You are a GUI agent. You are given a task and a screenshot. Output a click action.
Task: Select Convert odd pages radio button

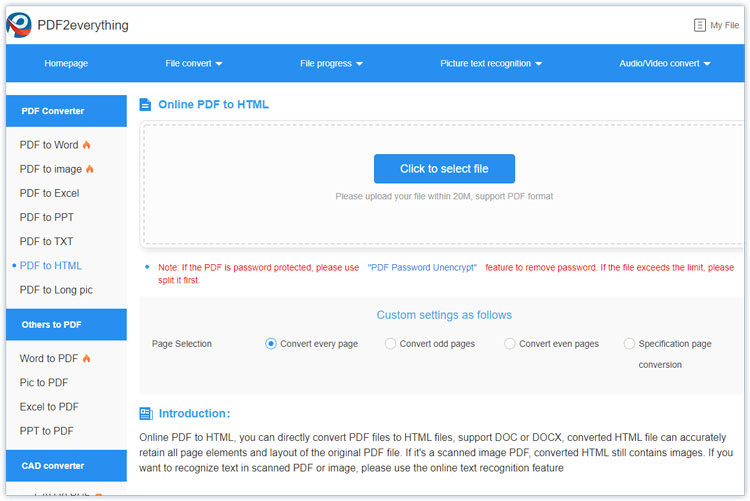[390, 344]
